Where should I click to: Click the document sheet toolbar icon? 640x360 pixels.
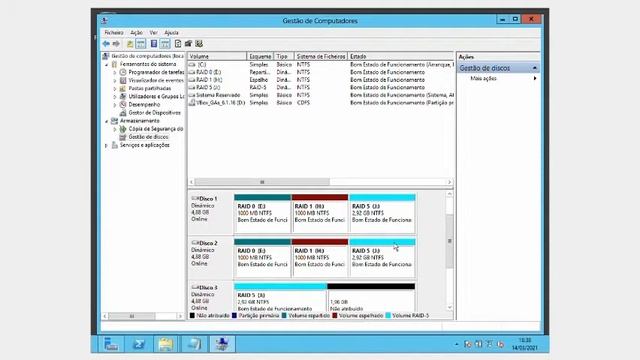[178, 44]
